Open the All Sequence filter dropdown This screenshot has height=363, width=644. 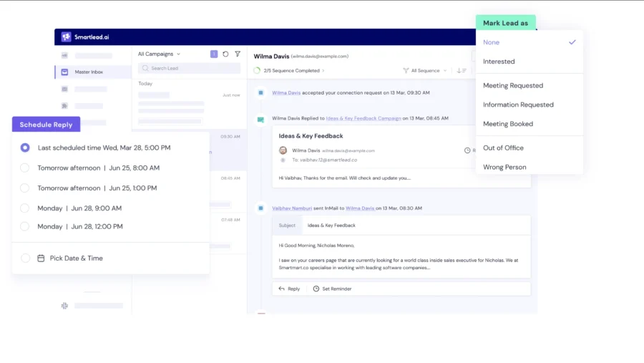(x=426, y=71)
